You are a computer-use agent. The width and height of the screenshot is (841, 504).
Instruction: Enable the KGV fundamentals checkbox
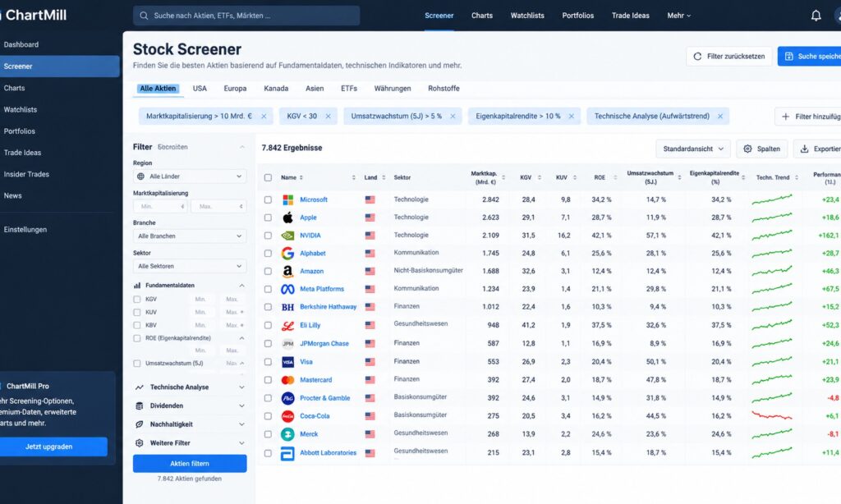(x=137, y=299)
